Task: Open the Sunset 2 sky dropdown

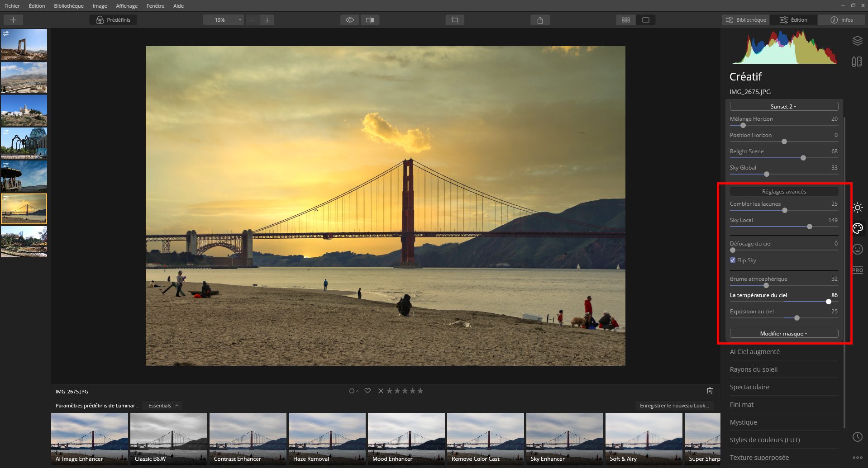Action: pos(783,106)
